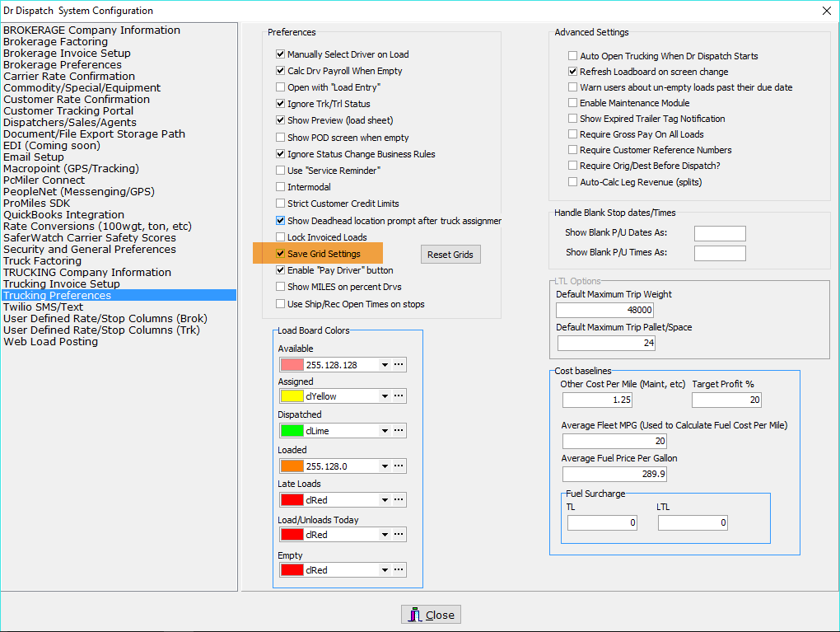The image size is (840, 632).
Task: Enable Open with "Load Entry" option
Action: coord(280,87)
